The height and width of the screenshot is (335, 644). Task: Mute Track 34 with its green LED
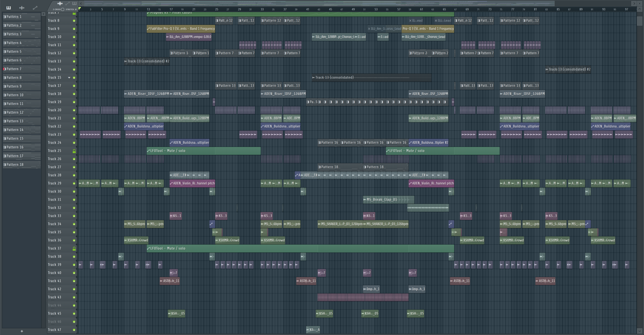(x=74, y=224)
